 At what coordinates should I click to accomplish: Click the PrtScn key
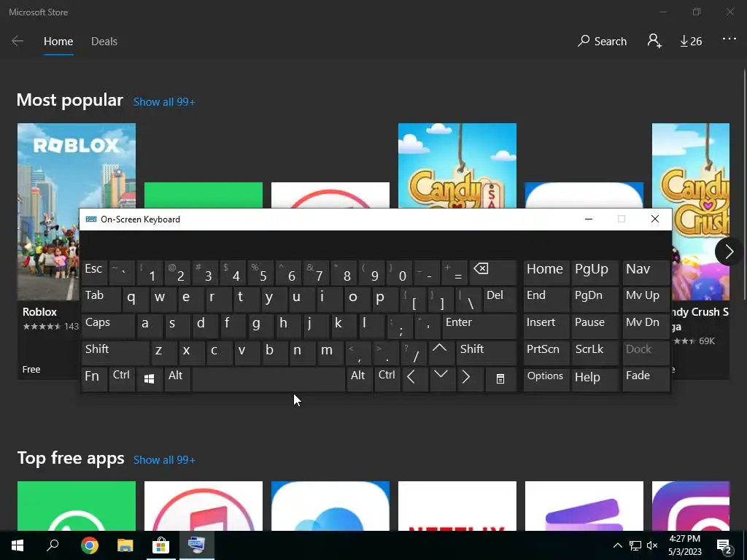(x=546, y=352)
